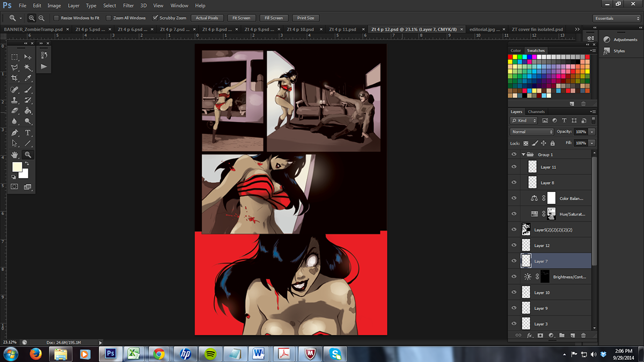Select the Dodge tool
The height and width of the screenshot is (362, 644).
[28, 122]
